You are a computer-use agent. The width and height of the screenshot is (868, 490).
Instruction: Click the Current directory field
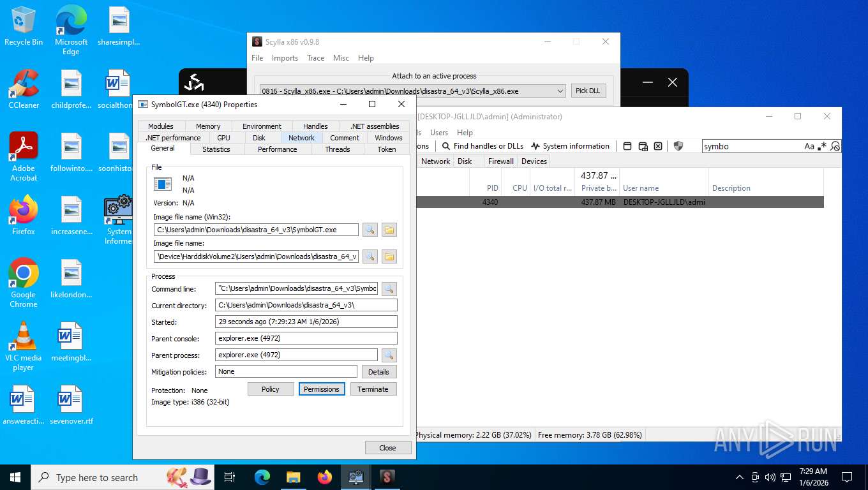click(306, 306)
